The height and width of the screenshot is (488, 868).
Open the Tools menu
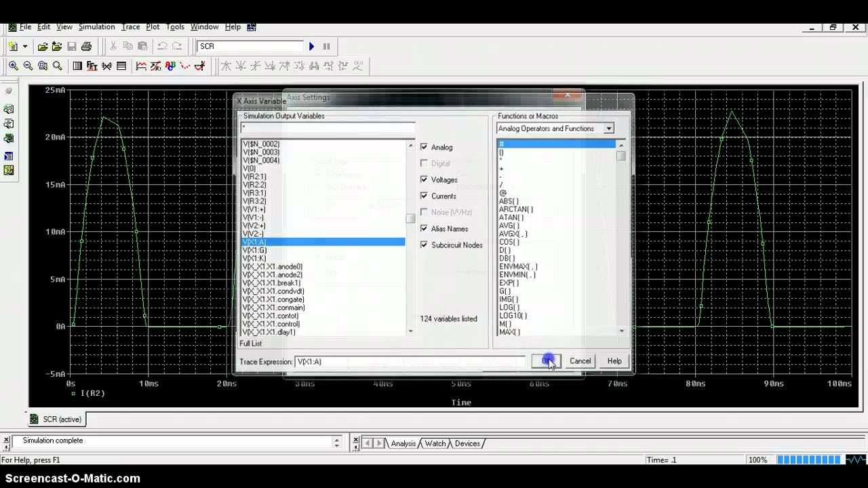(x=175, y=27)
